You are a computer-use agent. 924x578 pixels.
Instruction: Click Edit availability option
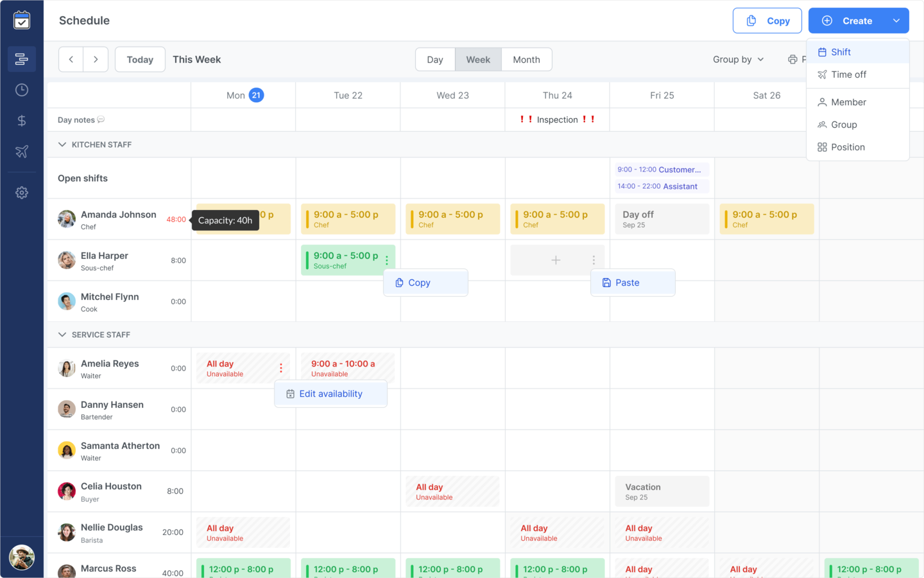point(330,394)
